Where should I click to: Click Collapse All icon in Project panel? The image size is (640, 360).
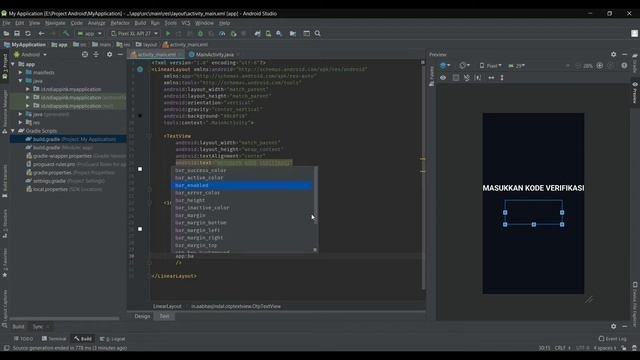click(96, 54)
